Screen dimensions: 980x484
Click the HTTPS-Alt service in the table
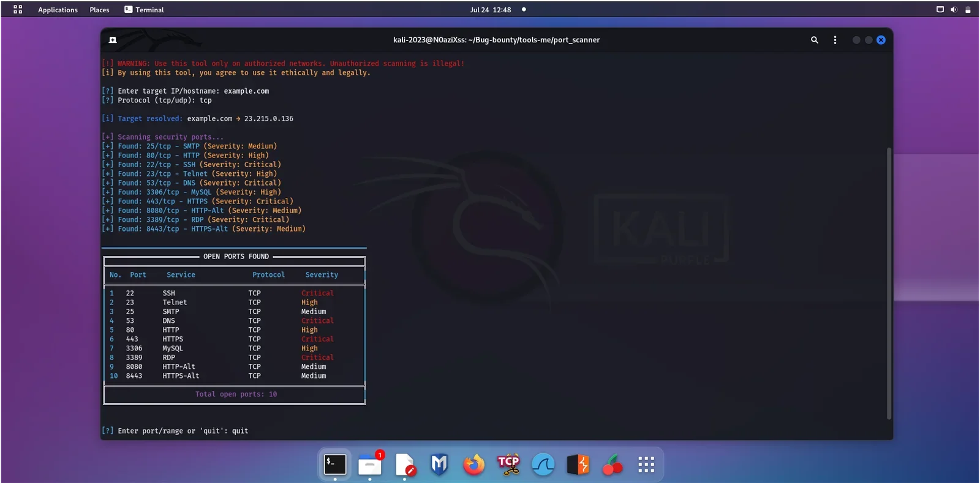click(x=181, y=376)
